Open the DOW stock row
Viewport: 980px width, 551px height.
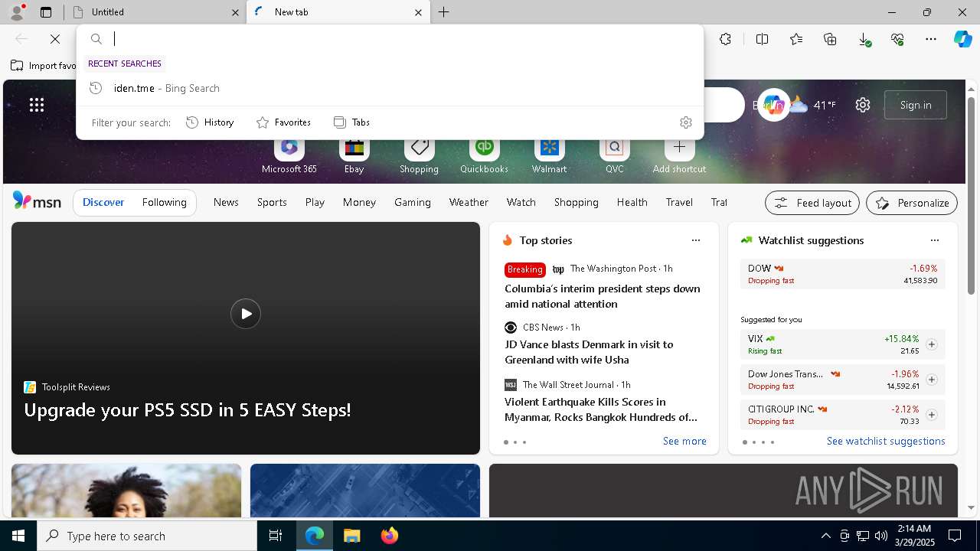[x=843, y=274]
